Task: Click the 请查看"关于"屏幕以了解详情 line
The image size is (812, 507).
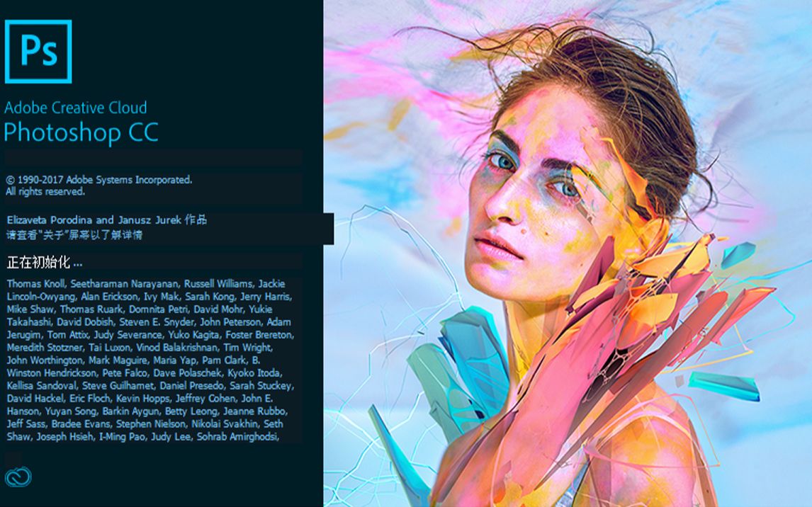Action: [74, 235]
